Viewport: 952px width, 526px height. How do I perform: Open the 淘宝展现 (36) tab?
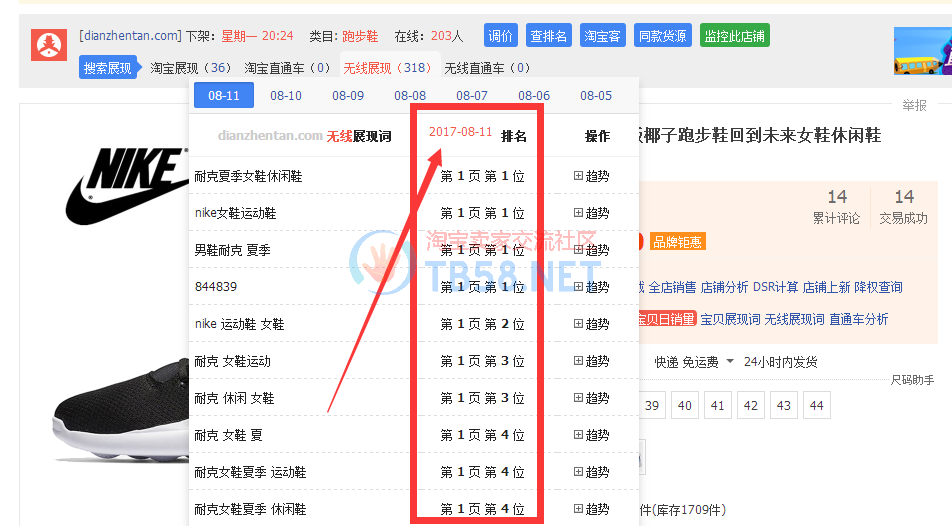tap(191, 68)
